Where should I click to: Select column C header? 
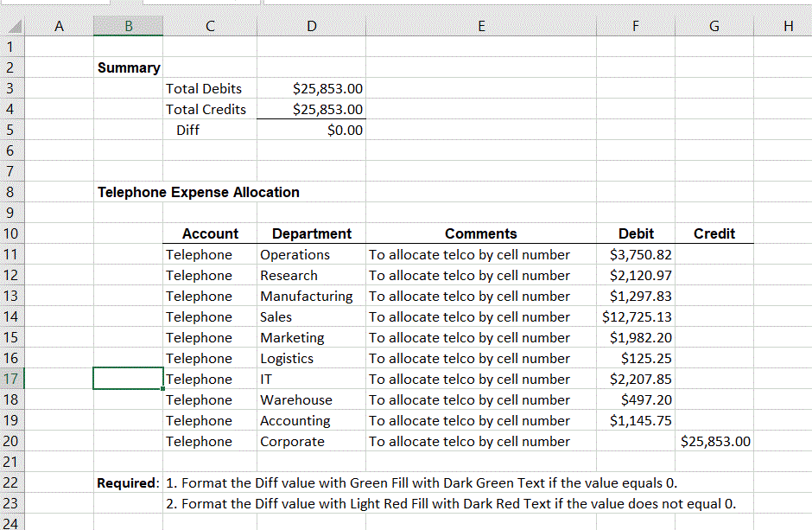(x=210, y=26)
